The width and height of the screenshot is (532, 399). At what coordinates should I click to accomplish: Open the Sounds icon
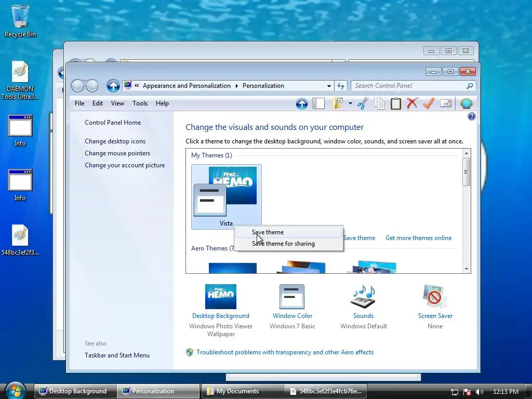(x=363, y=297)
